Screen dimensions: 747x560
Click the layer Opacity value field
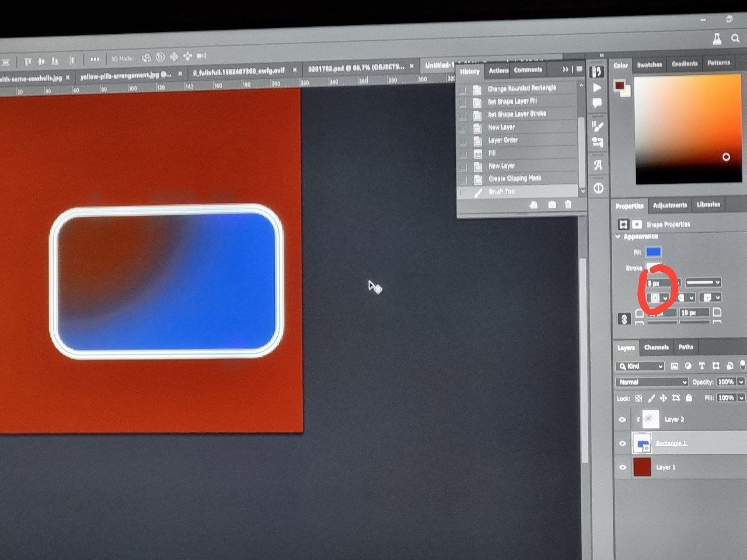[725, 382]
